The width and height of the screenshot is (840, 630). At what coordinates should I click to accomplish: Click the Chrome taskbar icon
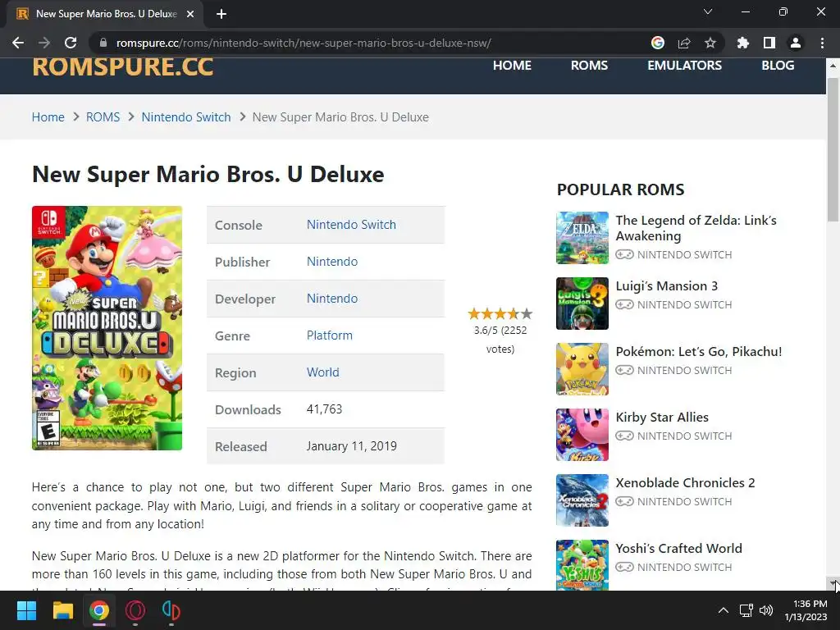point(99,610)
